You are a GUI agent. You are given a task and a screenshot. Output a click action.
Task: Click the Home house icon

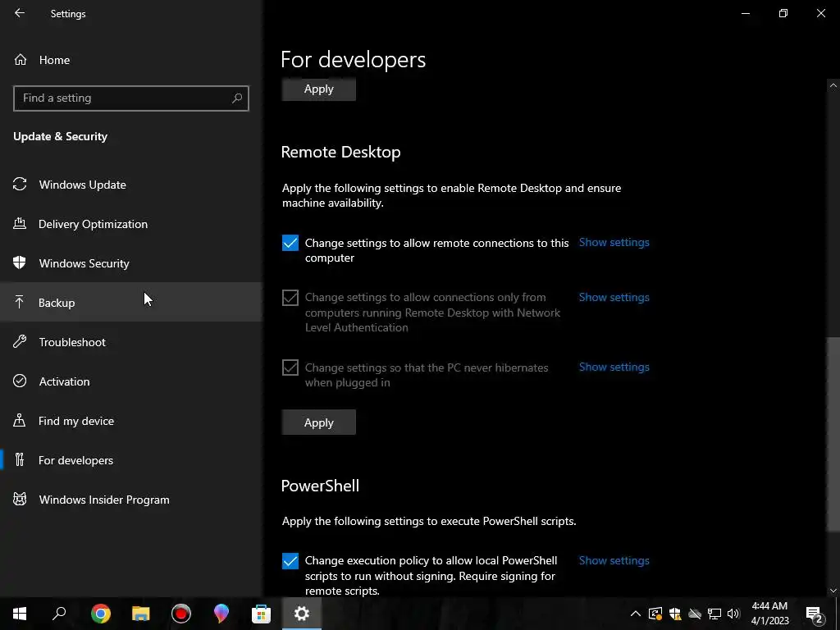click(x=21, y=59)
